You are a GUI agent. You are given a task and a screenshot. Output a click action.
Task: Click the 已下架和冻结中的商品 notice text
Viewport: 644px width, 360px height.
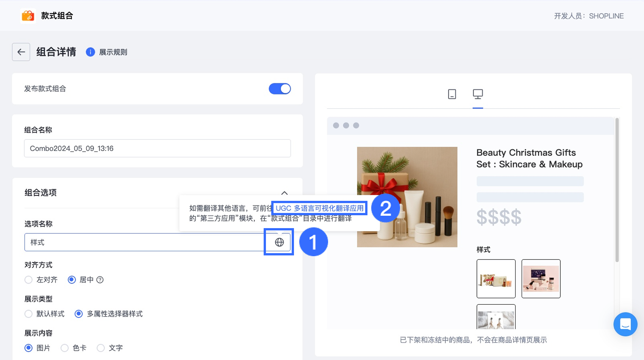coord(474,340)
